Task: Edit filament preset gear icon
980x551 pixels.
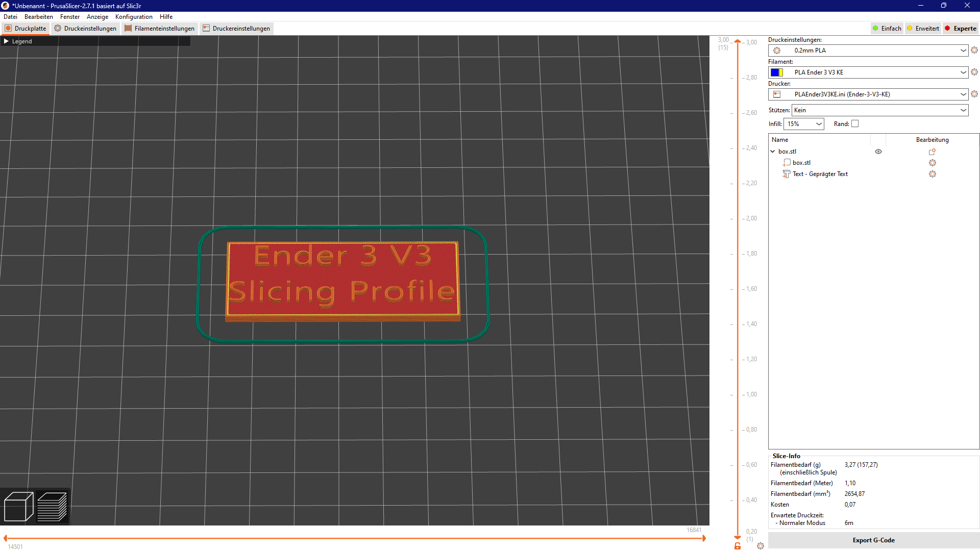Action: coord(974,72)
